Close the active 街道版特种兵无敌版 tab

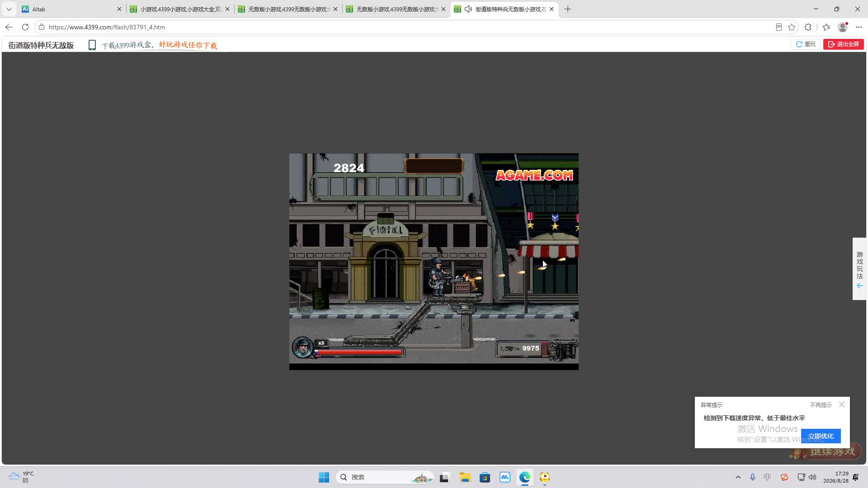point(552,9)
